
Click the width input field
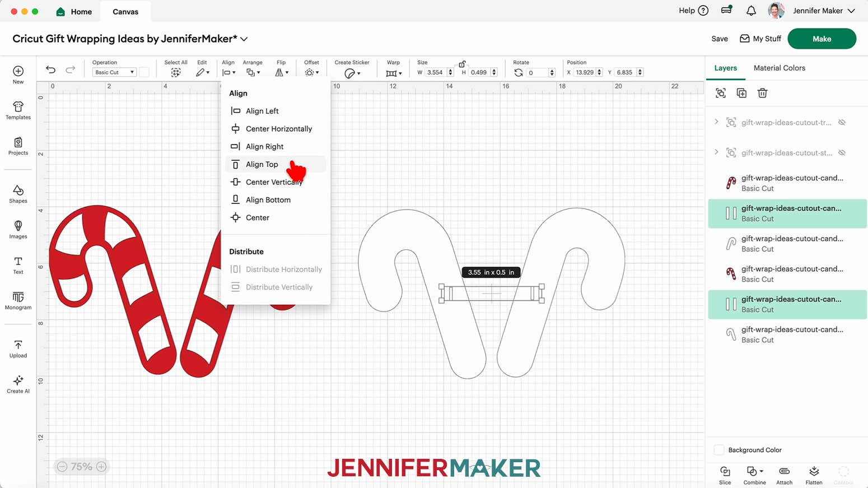click(435, 72)
